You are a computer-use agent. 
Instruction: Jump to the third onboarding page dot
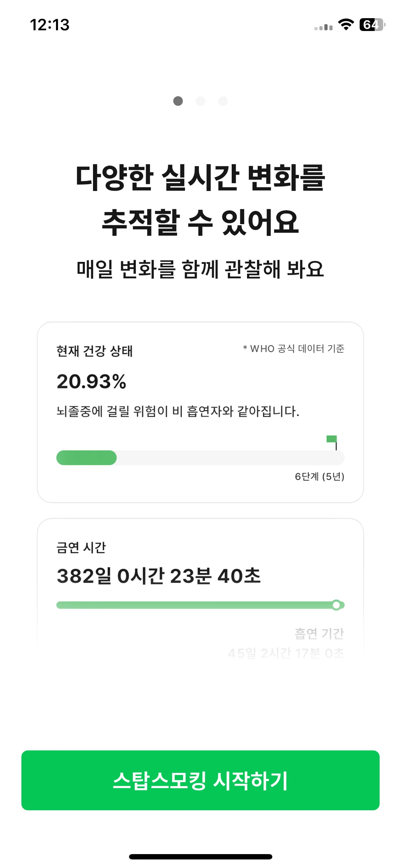[x=223, y=101]
